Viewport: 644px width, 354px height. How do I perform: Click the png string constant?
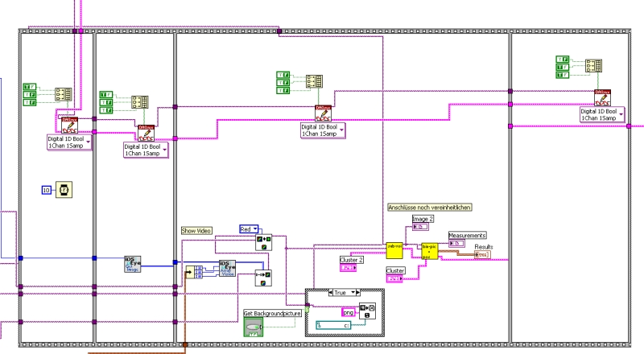point(349,312)
